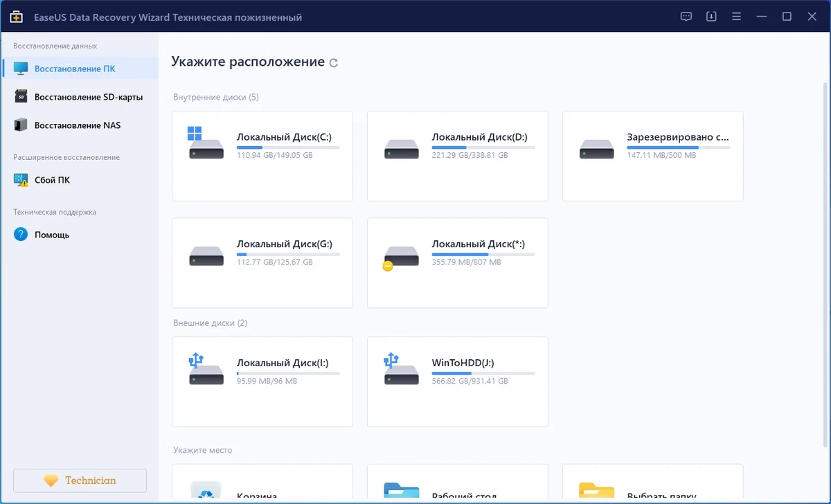Click the monitor icon beside Восстановление ПК
The height and width of the screenshot is (504, 831).
(x=21, y=69)
